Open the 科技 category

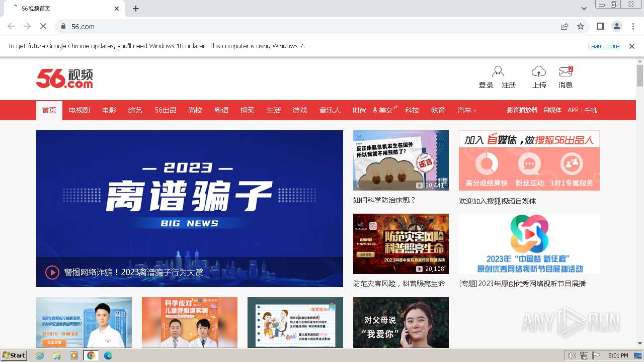(412, 110)
